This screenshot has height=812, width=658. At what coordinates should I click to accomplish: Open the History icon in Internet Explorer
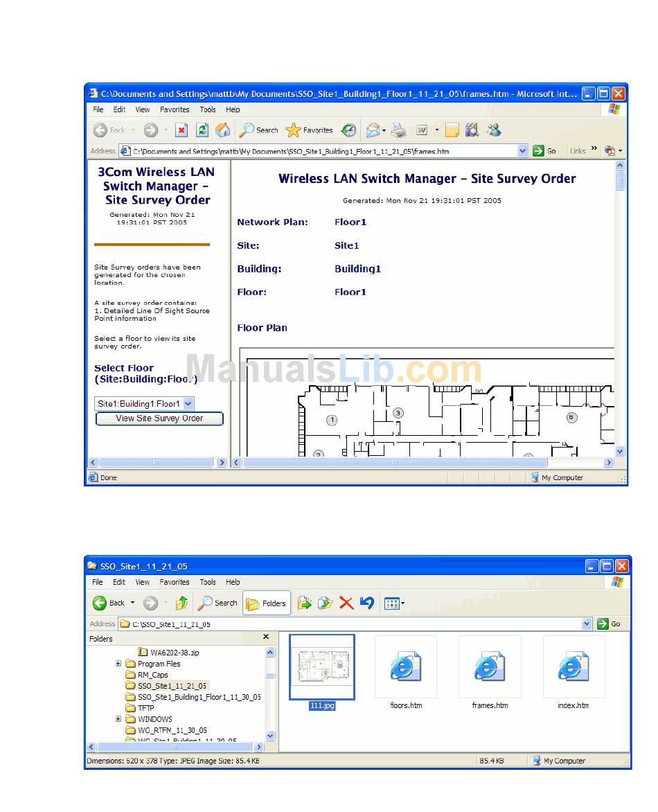(x=349, y=130)
